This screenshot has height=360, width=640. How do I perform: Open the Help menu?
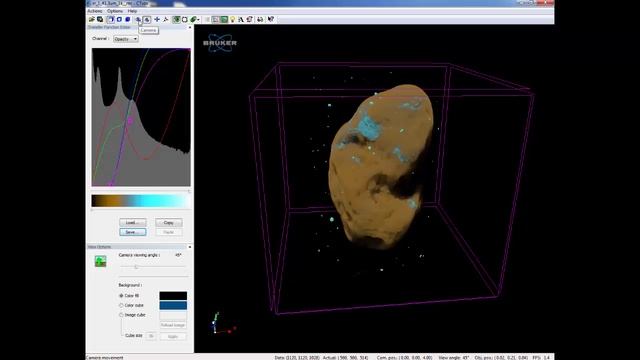click(x=132, y=11)
